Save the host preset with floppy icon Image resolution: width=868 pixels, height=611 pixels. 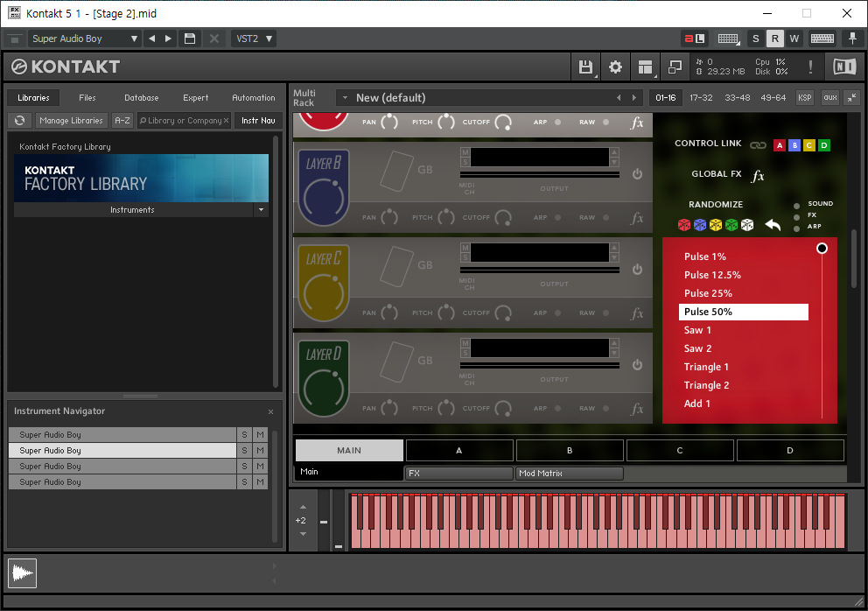point(190,39)
